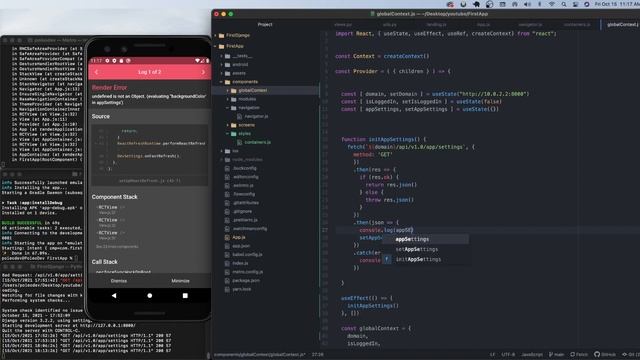Image resolution: width=640 pixels, height=360 pixels.
Task: Open .eslintrc.js file in tree
Action: click(x=243, y=185)
